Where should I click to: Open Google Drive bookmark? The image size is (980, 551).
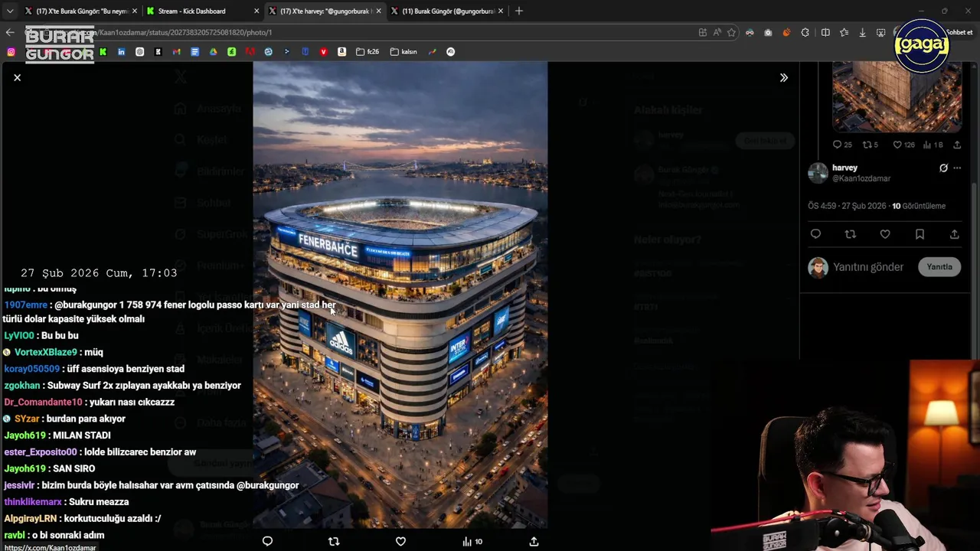213,51
